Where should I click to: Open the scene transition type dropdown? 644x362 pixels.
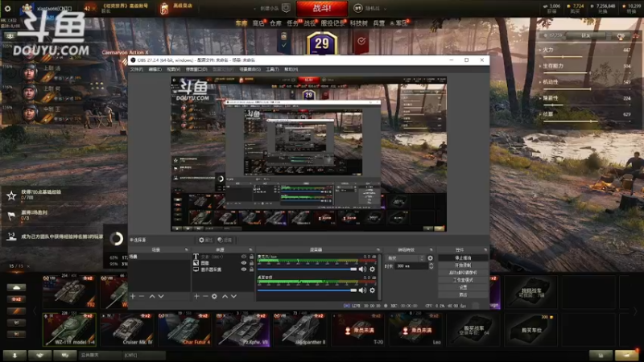[405, 258]
